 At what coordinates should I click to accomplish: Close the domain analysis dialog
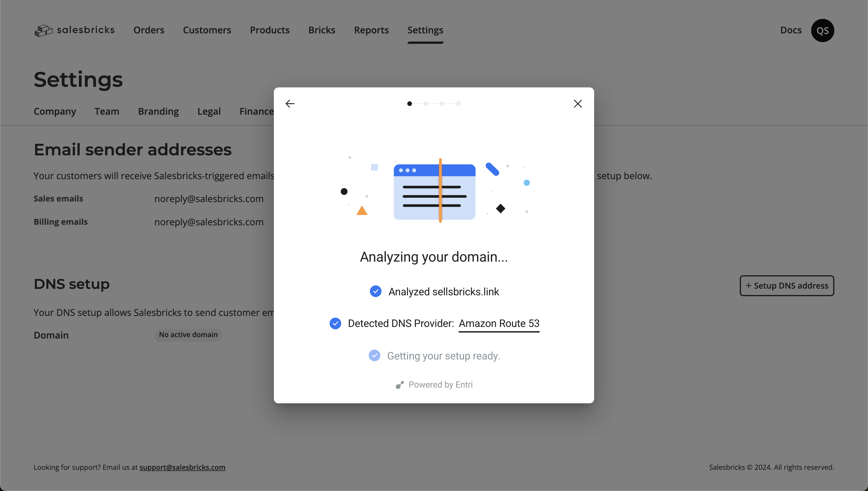(x=578, y=104)
